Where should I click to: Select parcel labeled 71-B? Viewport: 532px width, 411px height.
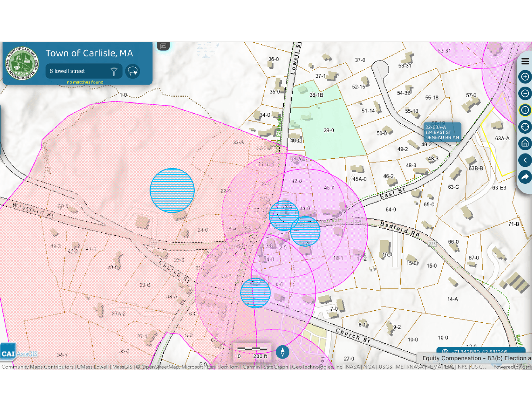[x=514, y=224]
